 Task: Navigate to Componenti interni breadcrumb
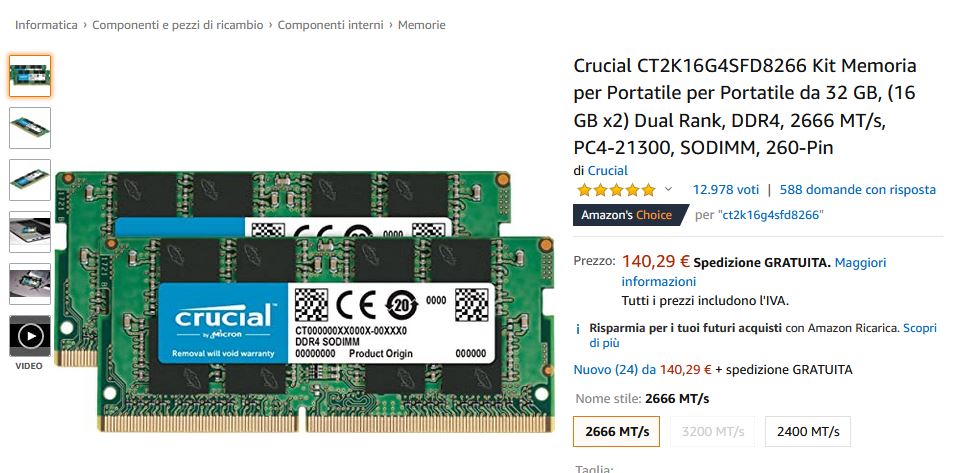(x=330, y=25)
